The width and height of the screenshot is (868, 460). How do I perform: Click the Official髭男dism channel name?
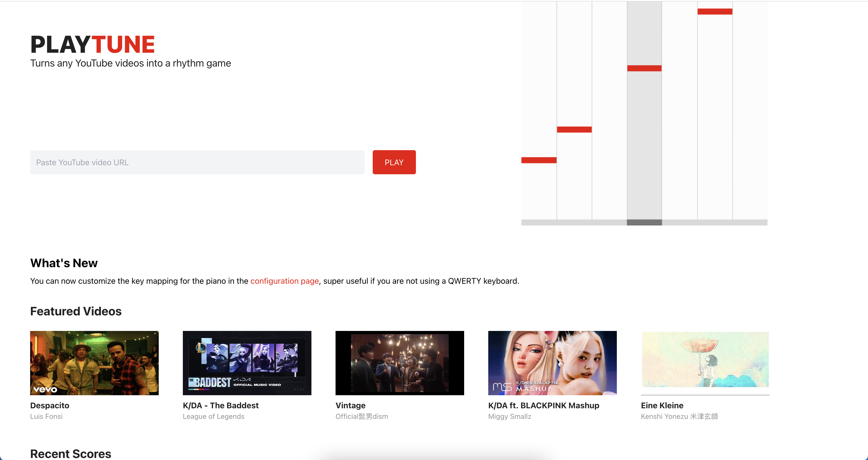coord(362,417)
